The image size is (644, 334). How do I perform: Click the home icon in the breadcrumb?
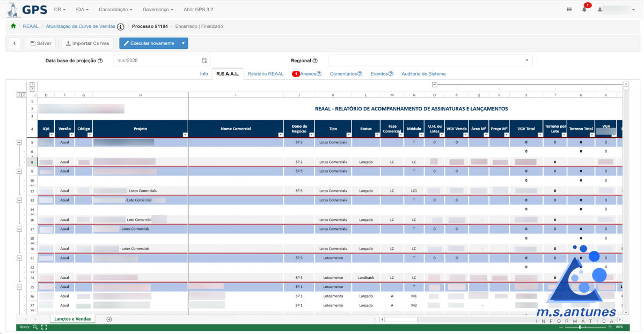(x=12, y=26)
